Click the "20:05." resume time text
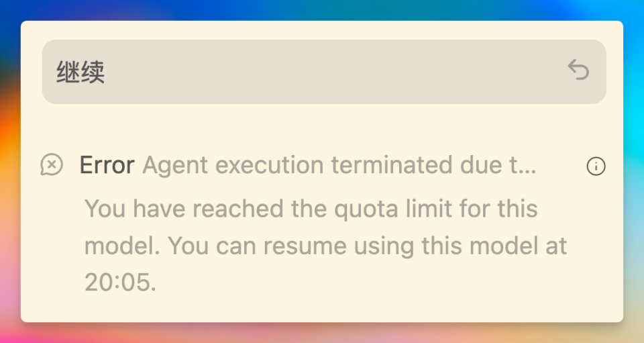 point(120,283)
